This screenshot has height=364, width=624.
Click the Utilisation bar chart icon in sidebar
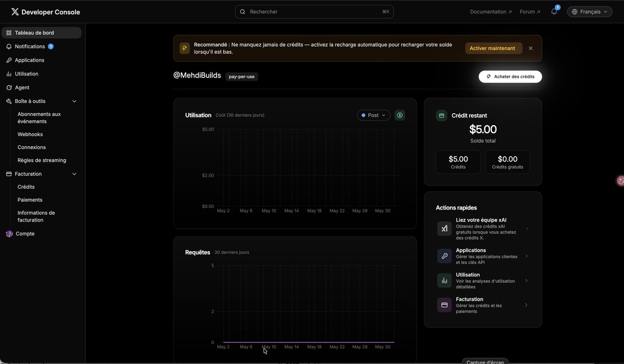click(9, 74)
